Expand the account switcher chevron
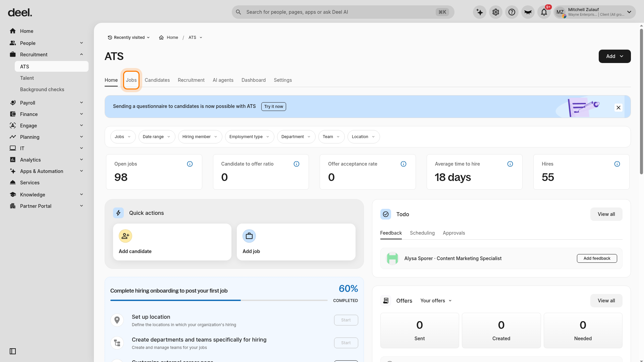Viewport: 644px width, 362px height. 629,12
